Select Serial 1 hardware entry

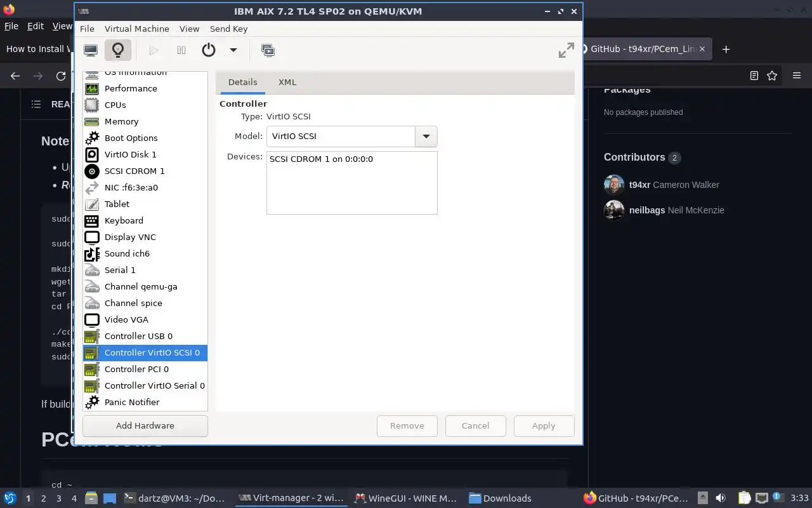pos(145,270)
